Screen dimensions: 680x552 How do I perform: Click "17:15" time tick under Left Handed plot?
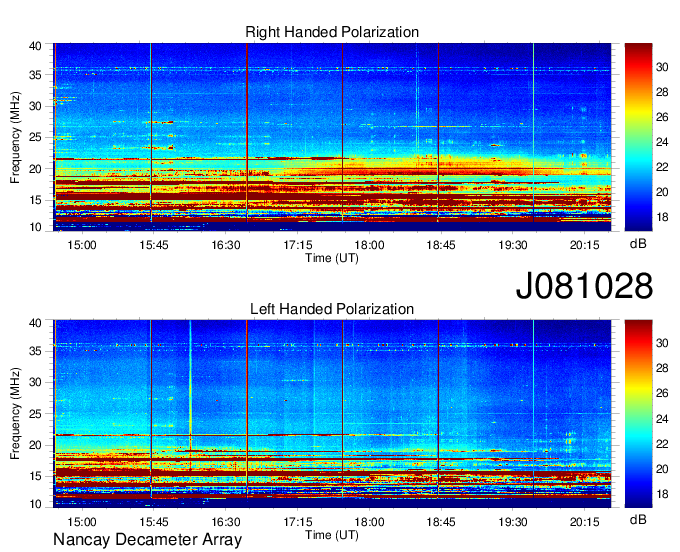(x=298, y=521)
